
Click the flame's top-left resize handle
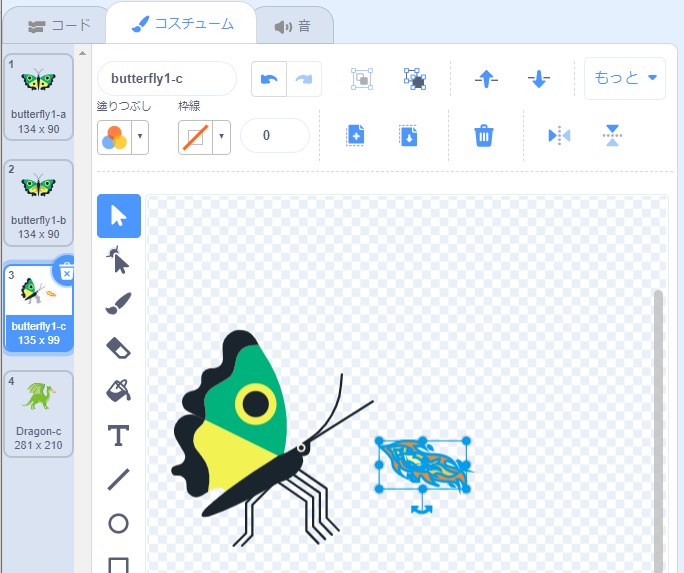tap(379, 441)
